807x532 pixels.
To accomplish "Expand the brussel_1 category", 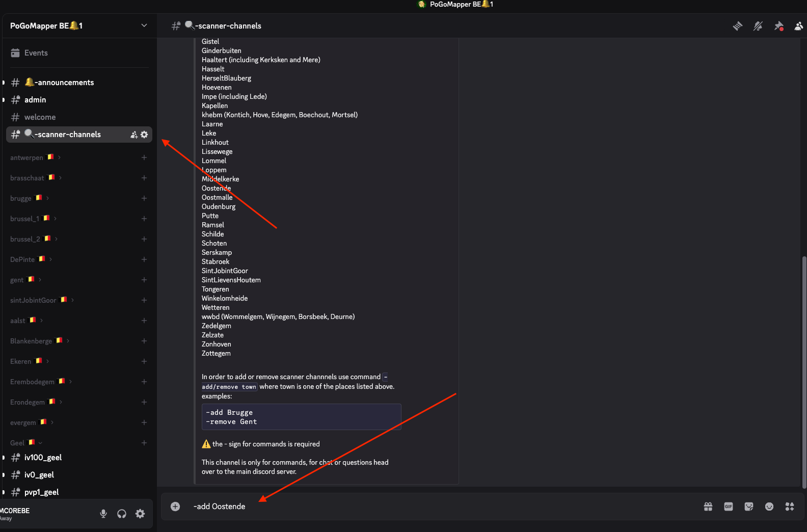I will [33, 219].
